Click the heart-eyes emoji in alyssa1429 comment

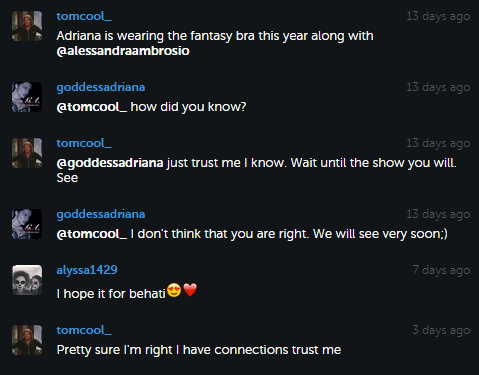(174, 290)
